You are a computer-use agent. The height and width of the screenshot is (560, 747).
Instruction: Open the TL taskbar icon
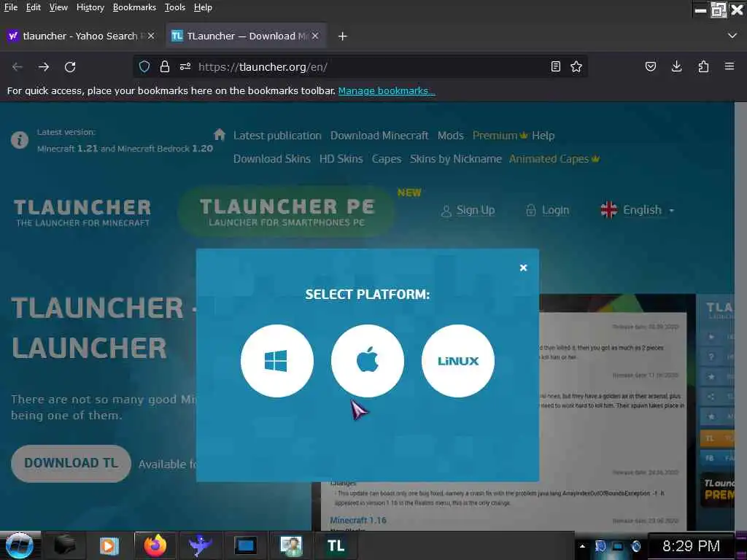pyautogui.click(x=336, y=545)
